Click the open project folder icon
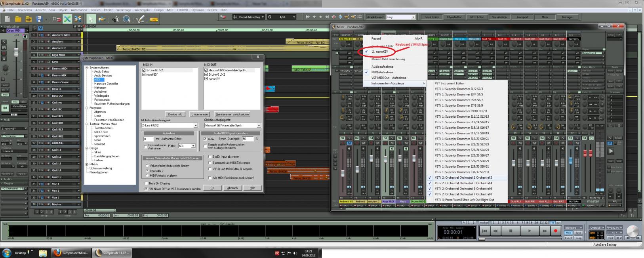Screen dimensions: 644x258 (x=18, y=19)
